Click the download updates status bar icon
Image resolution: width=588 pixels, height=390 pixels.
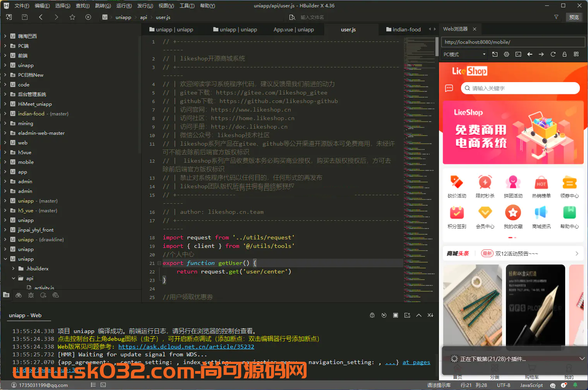coord(564,385)
